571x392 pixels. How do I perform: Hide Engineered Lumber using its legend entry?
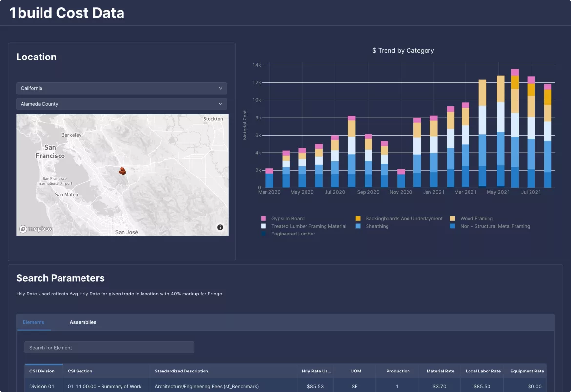point(264,234)
